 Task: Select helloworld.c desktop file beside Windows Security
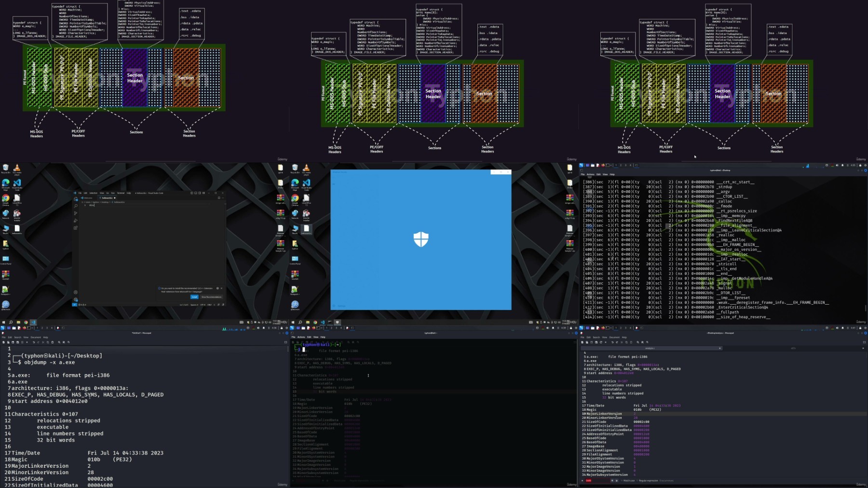pyautogui.click(x=306, y=230)
